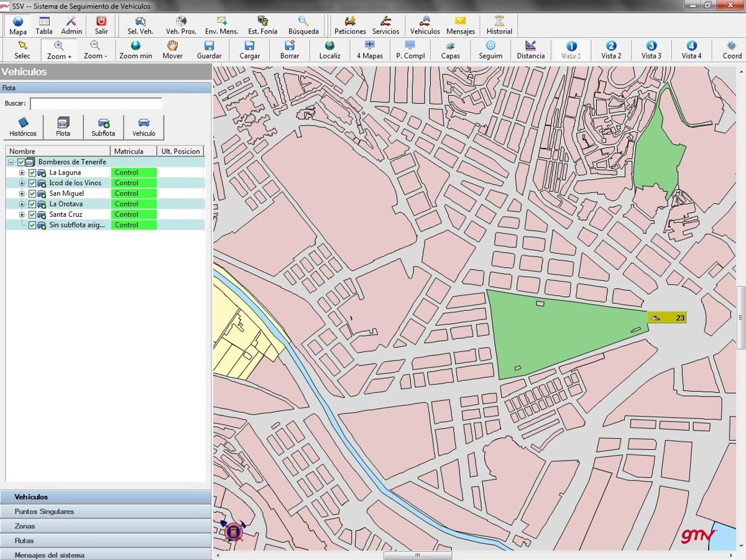Expand the Icod de los Vinos node
The height and width of the screenshot is (560, 746).
tap(22, 183)
